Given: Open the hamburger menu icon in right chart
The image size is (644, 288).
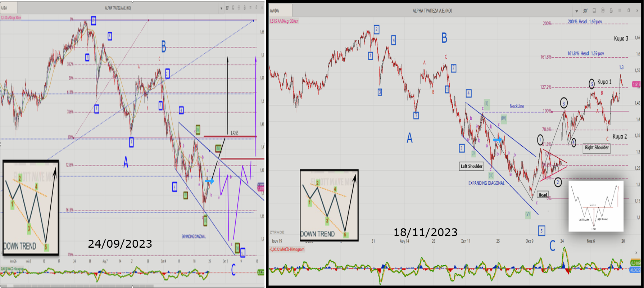Looking at the screenshot, I should [620, 11].
